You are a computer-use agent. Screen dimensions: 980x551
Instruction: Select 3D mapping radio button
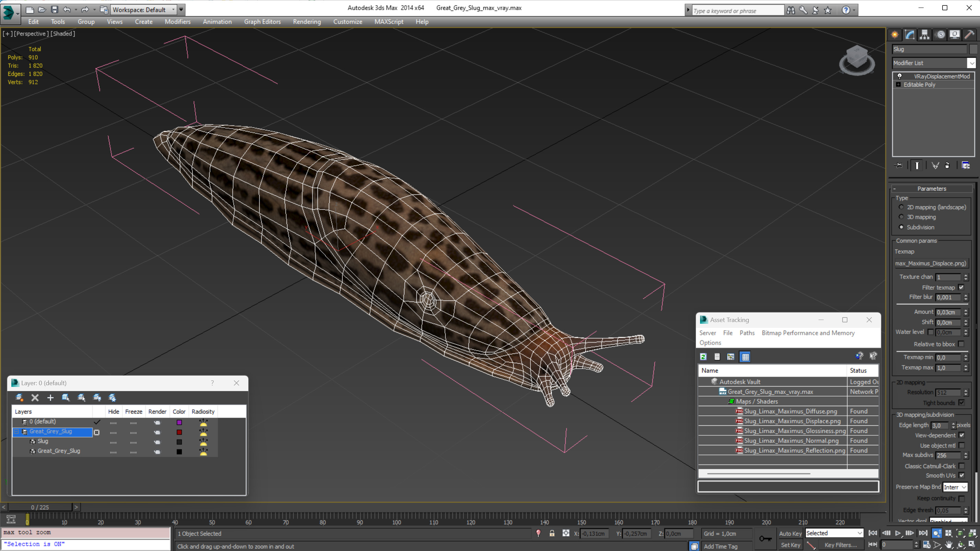pyautogui.click(x=901, y=217)
